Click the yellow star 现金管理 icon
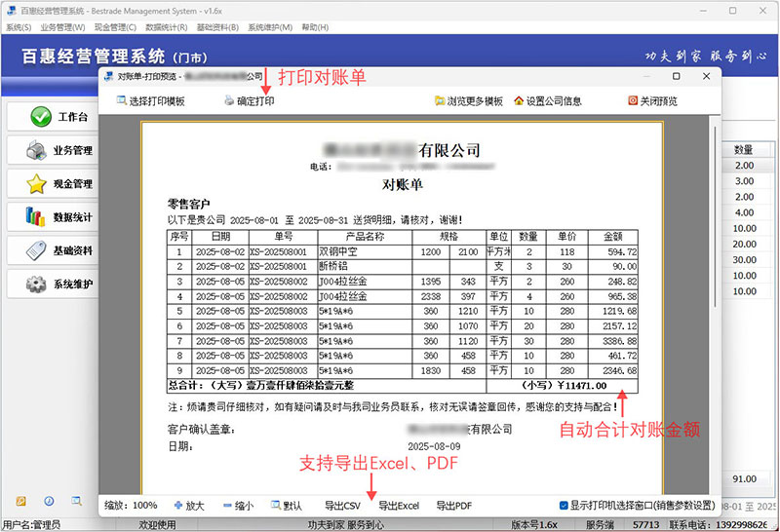780x532 pixels. click(36, 184)
